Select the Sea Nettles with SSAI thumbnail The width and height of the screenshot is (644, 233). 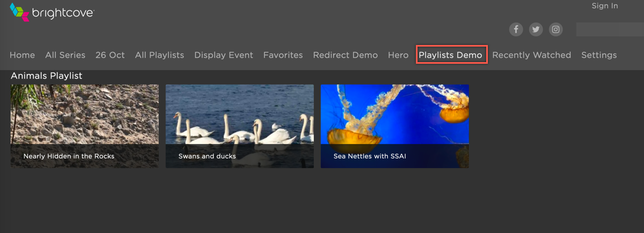tap(394, 126)
